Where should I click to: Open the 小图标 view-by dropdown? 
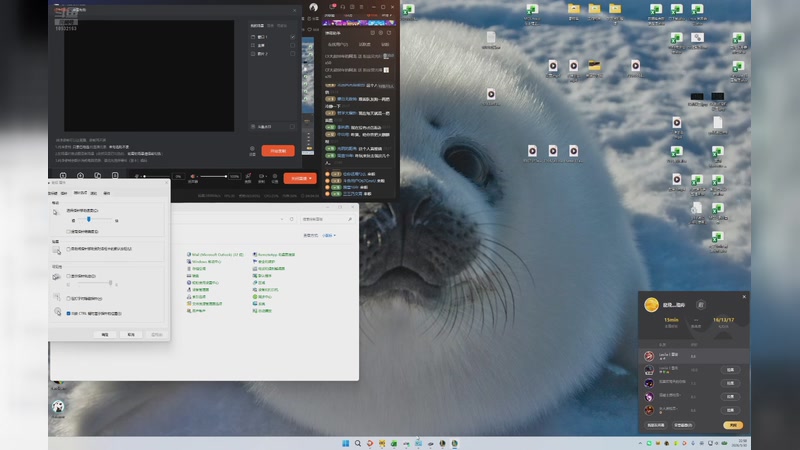pos(329,235)
